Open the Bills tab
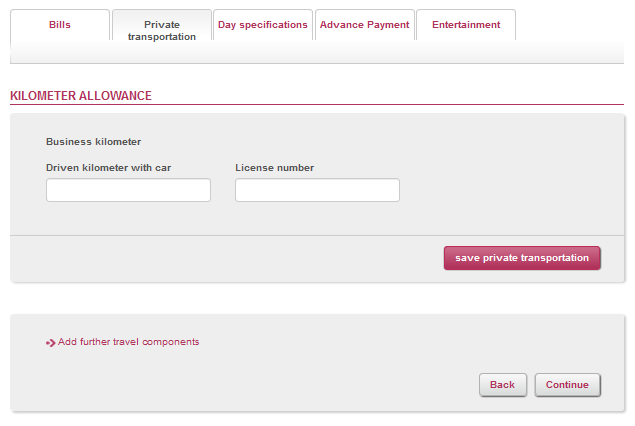This screenshot has width=635, height=426. [60, 25]
